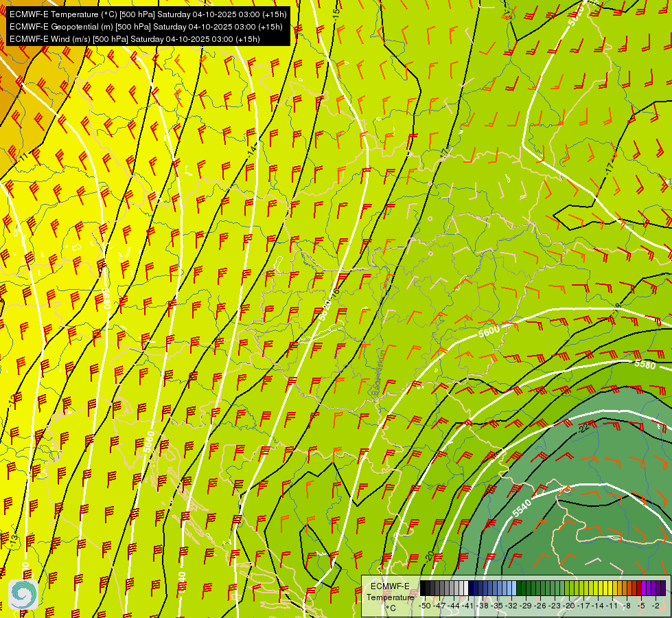The image size is (672, 618).
Task: Click the -29 tick label in the legend
Action: click(x=526, y=606)
